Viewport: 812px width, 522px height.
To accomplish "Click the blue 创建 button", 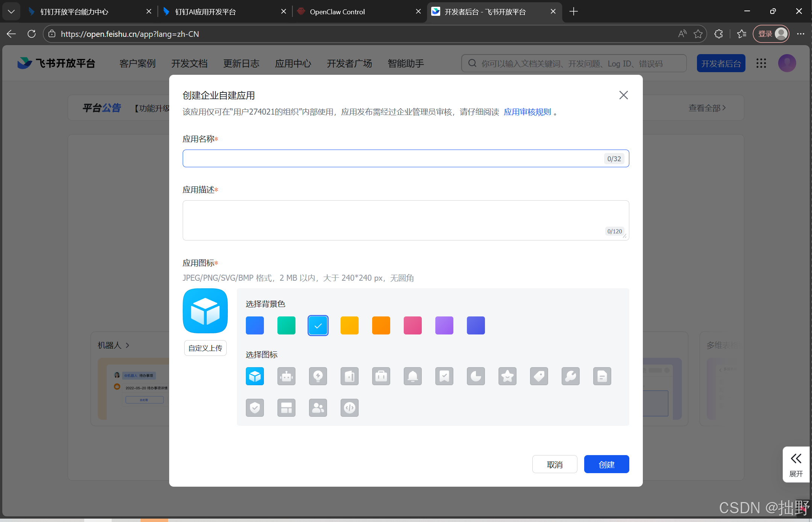I will tap(606, 465).
